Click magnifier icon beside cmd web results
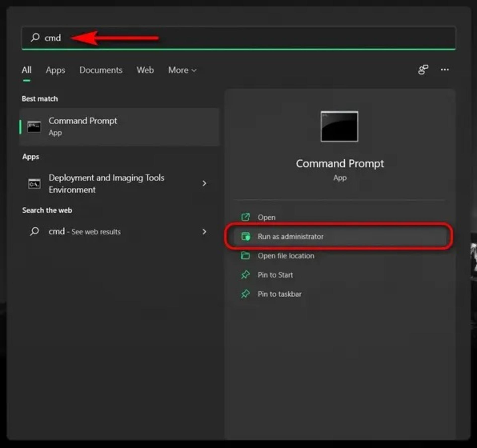Screen dimensions: 477x448 click(35, 231)
